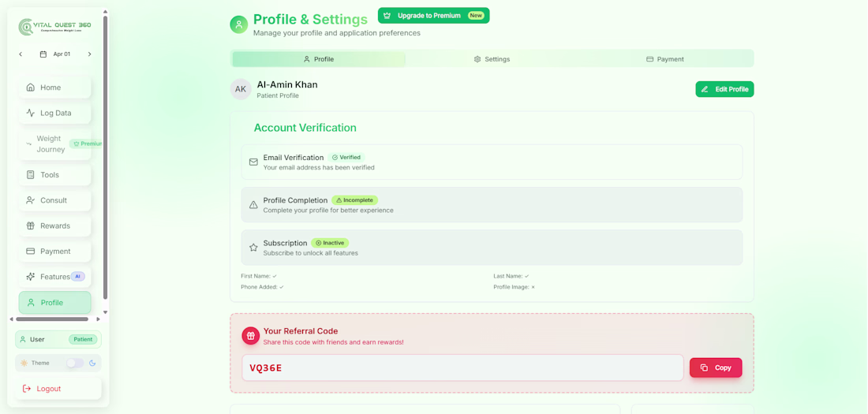The height and width of the screenshot is (414, 868).
Task: Copy the referral code
Action: pos(716,367)
